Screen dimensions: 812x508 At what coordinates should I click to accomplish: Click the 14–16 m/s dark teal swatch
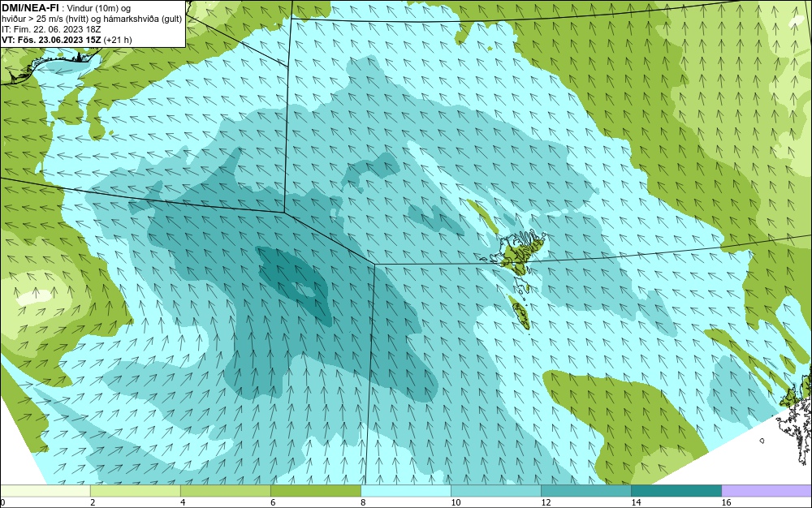coord(676,490)
